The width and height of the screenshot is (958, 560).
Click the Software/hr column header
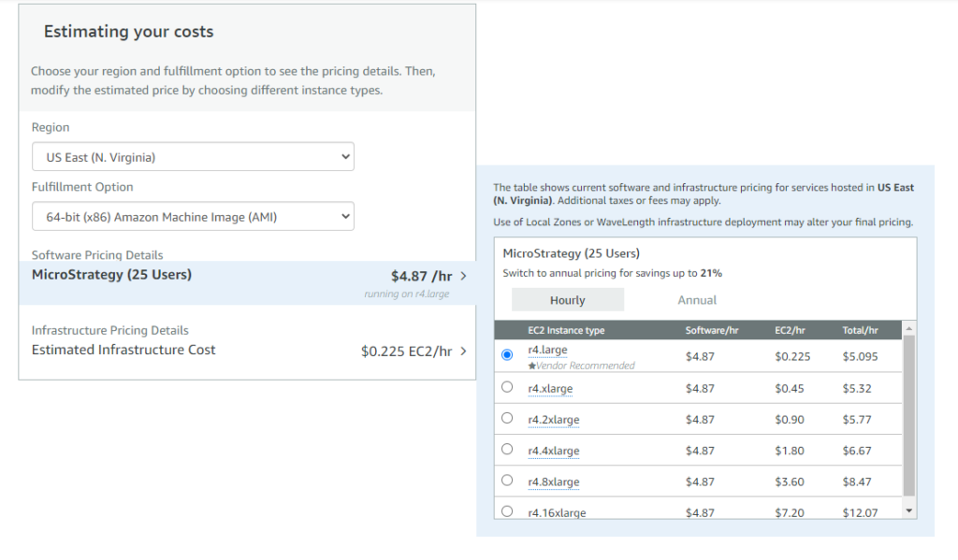[x=712, y=330]
